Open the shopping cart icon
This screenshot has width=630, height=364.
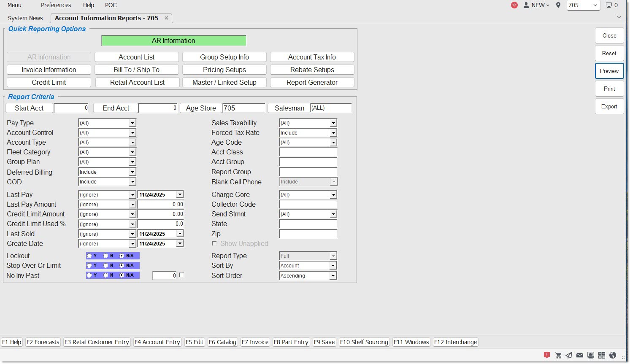coord(558,355)
